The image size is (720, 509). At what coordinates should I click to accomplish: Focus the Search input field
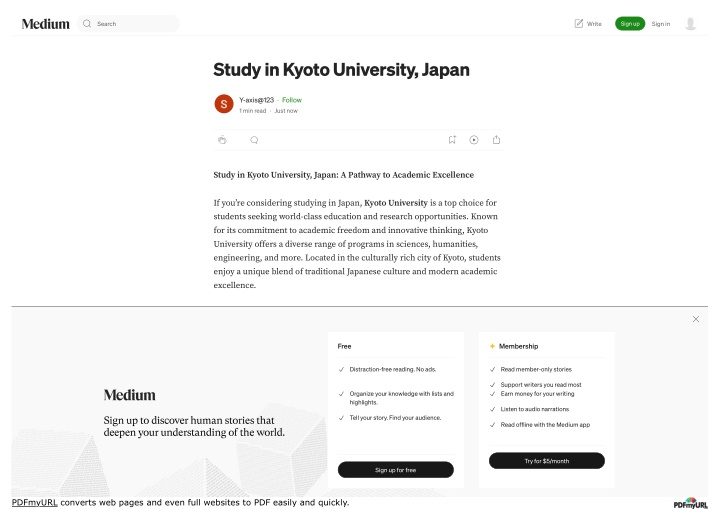tap(129, 23)
